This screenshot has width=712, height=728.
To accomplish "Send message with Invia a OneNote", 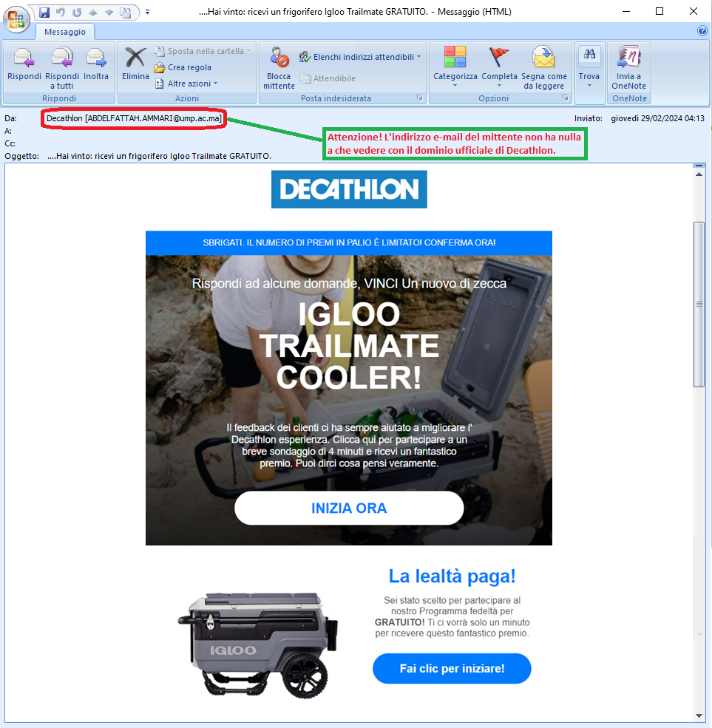I will pyautogui.click(x=629, y=68).
